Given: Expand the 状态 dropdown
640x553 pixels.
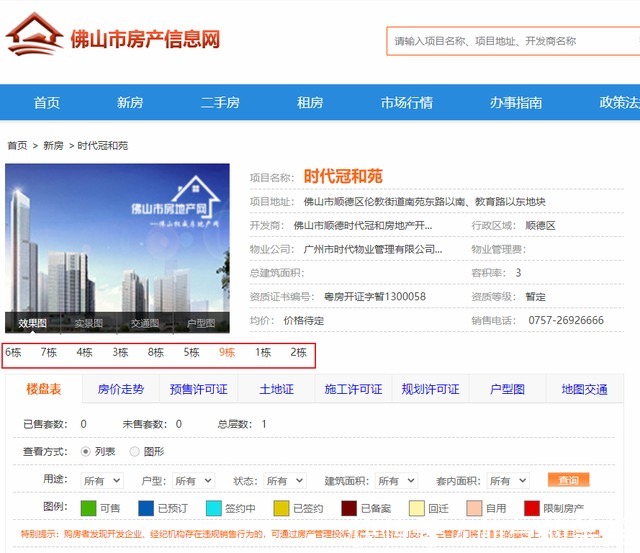Looking at the screenshot, I should point(285,481).
